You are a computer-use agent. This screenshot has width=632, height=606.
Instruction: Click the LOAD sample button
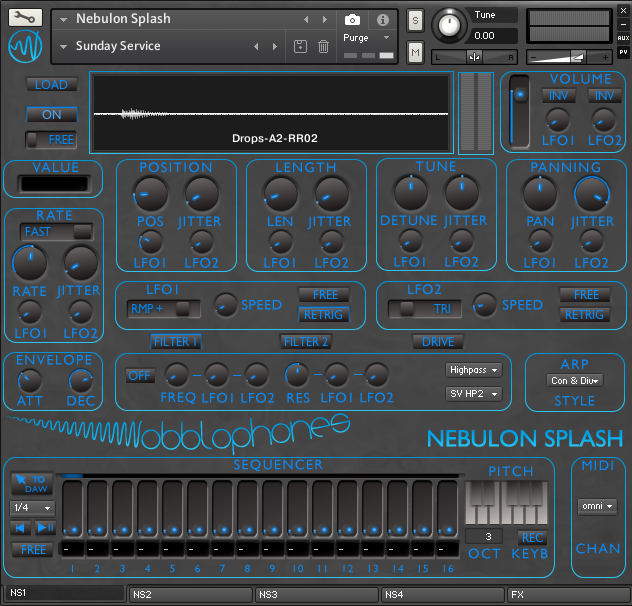pyautogui.click(x=51, y=85)
